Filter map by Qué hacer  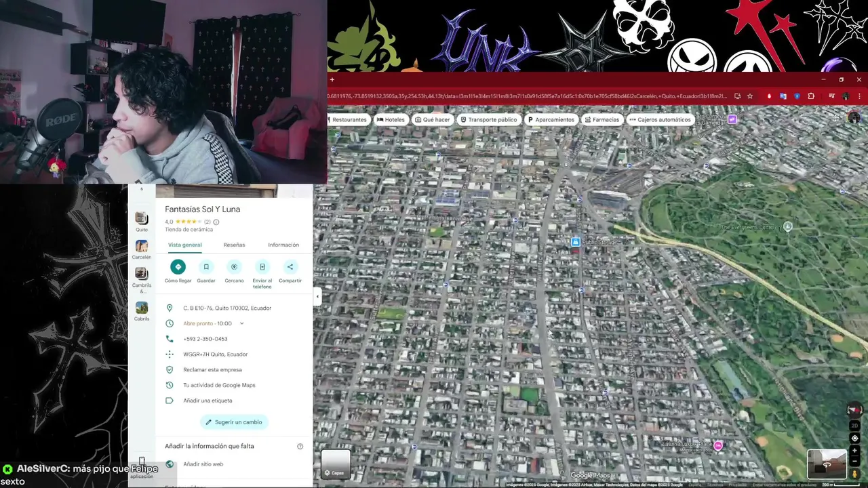point(433,119)
